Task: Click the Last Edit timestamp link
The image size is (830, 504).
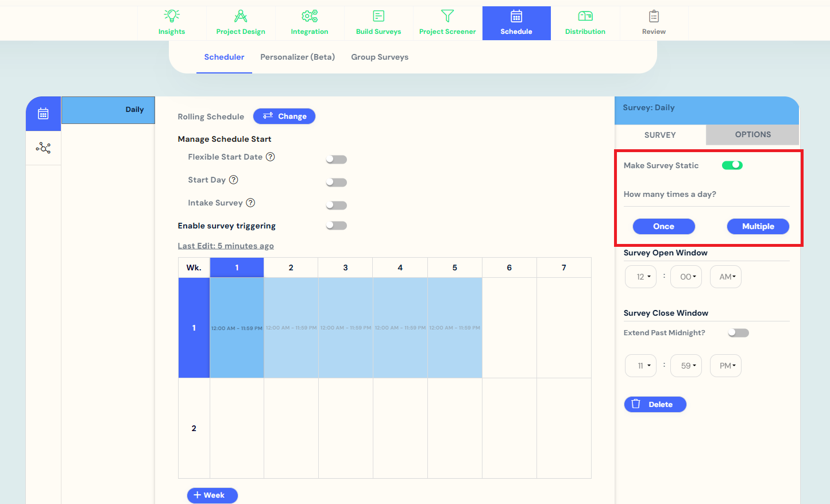Action: click(x=226, y=246)
